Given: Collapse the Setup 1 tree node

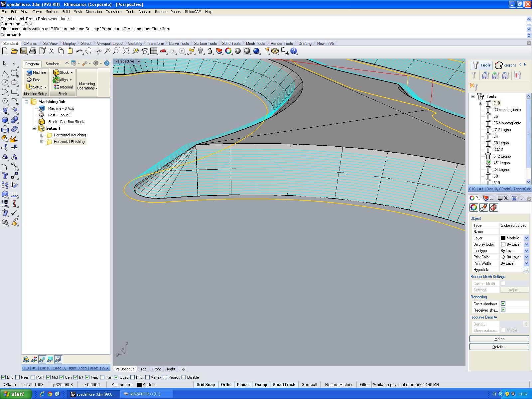Looking at the screenshot, I should coord(34,128).
